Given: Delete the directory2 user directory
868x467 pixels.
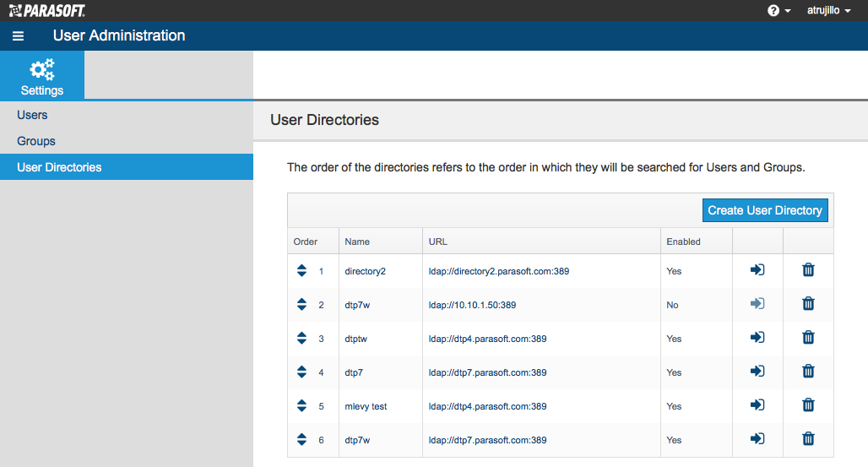Looking at the screenshot, I should click(x=808, y=269).
